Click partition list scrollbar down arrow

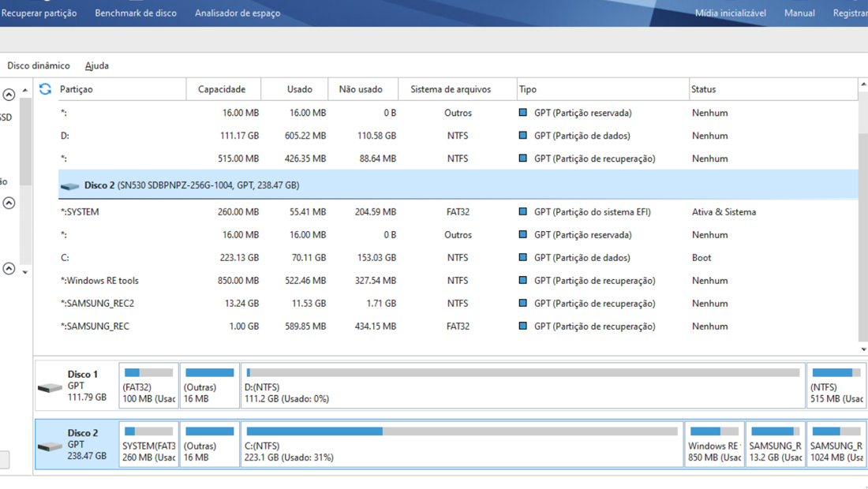(x=863, y=349)
